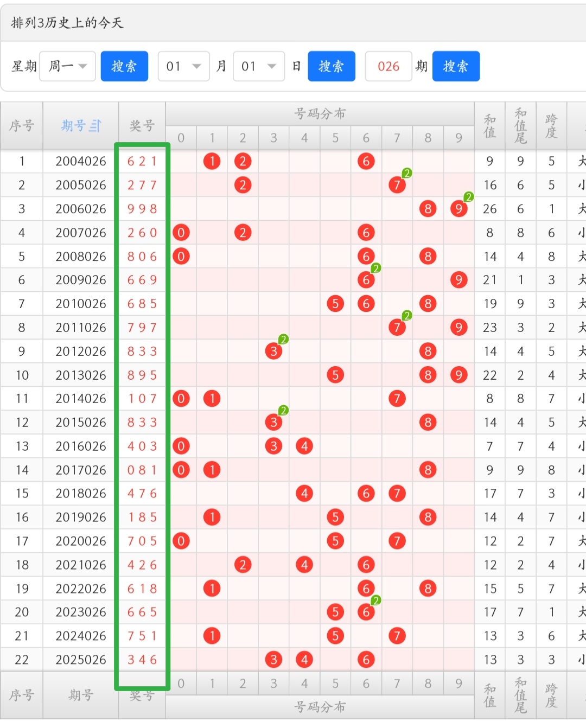
Task: Click red ball 7 in row 2005026
Action: [397, 185]
